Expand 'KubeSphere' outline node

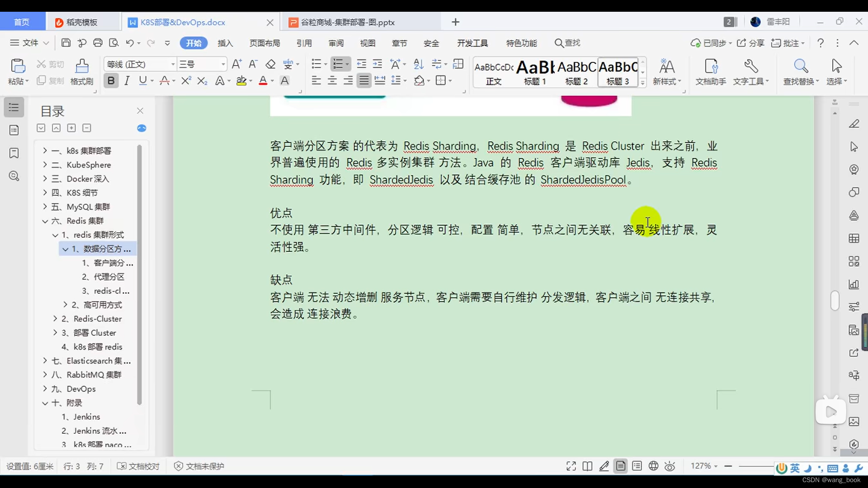[x=45, y=164]
